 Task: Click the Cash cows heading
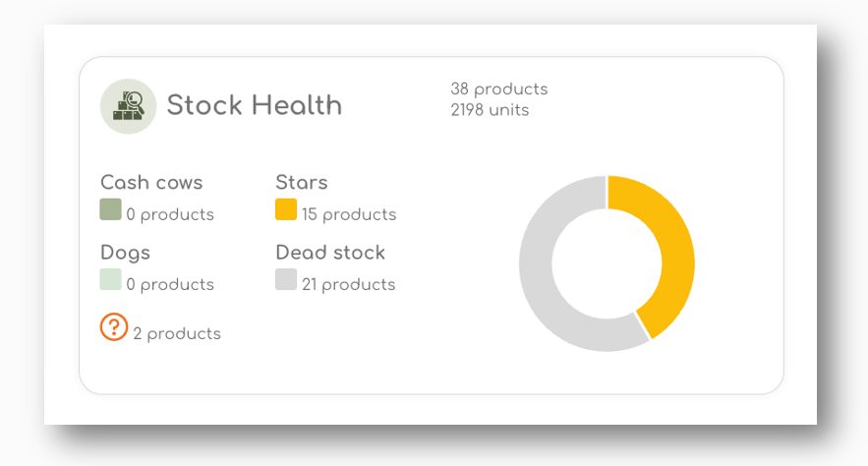coord(151,182)
